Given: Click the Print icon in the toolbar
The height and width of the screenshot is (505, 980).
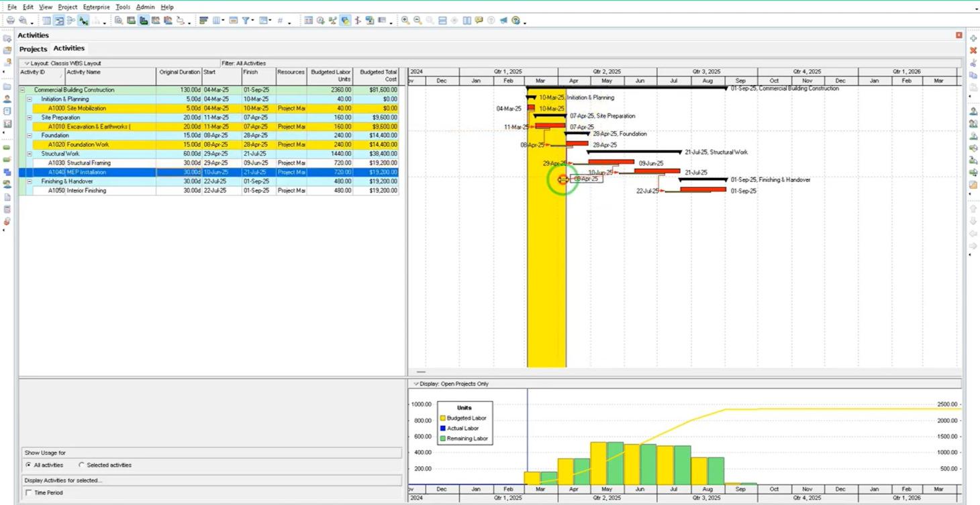Looking at the screenshot, I should click(10, 21).
